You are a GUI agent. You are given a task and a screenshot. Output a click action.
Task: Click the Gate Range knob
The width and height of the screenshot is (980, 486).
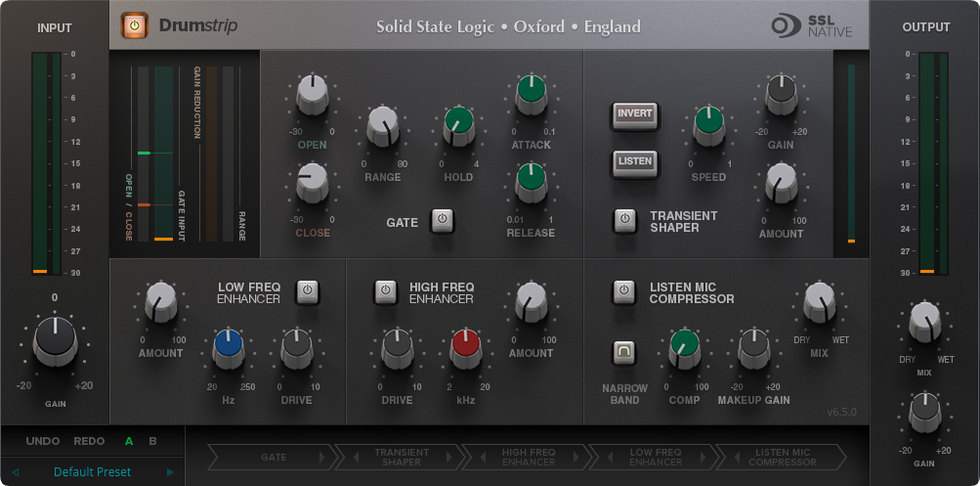382,126
